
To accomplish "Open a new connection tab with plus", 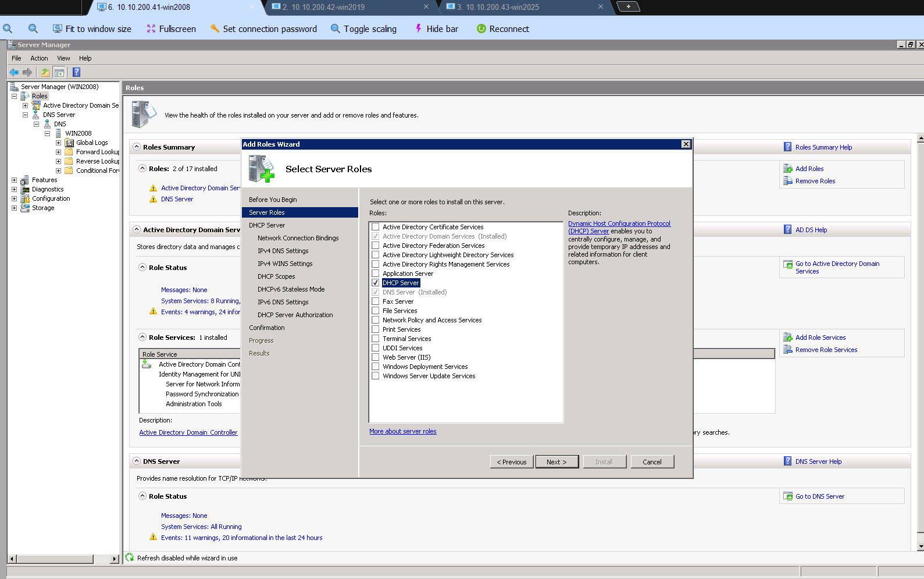I will point(628,6).
